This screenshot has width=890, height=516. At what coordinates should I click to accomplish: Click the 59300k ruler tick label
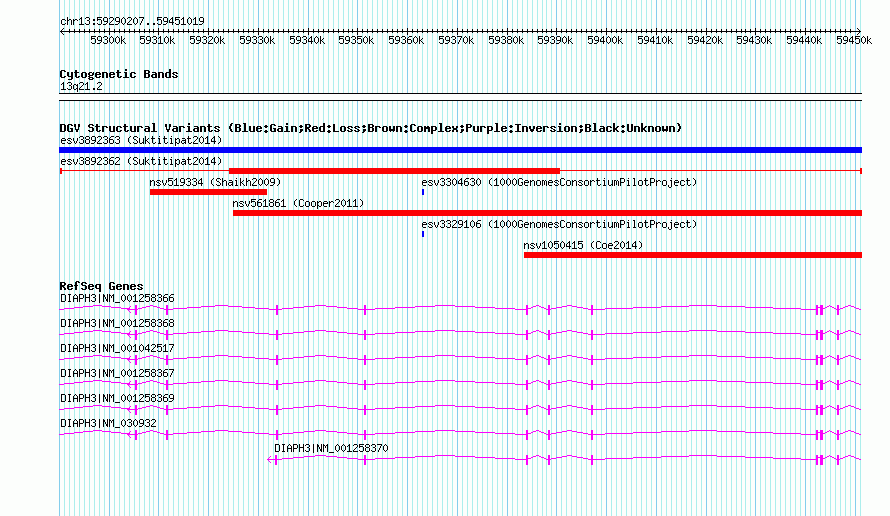tap(108, 40)
